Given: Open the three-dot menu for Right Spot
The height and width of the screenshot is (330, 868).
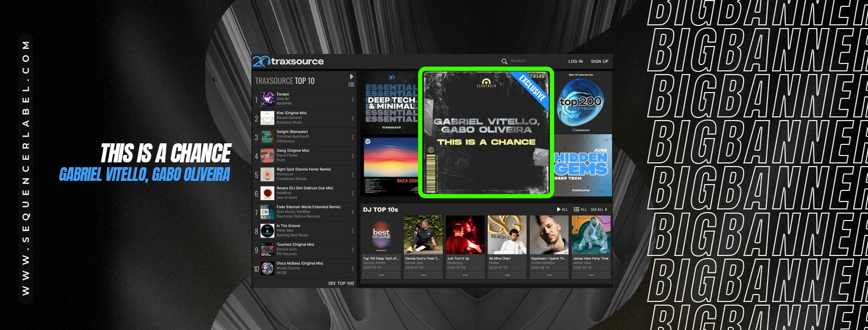Looking at the screenshot, I should 353,175.
